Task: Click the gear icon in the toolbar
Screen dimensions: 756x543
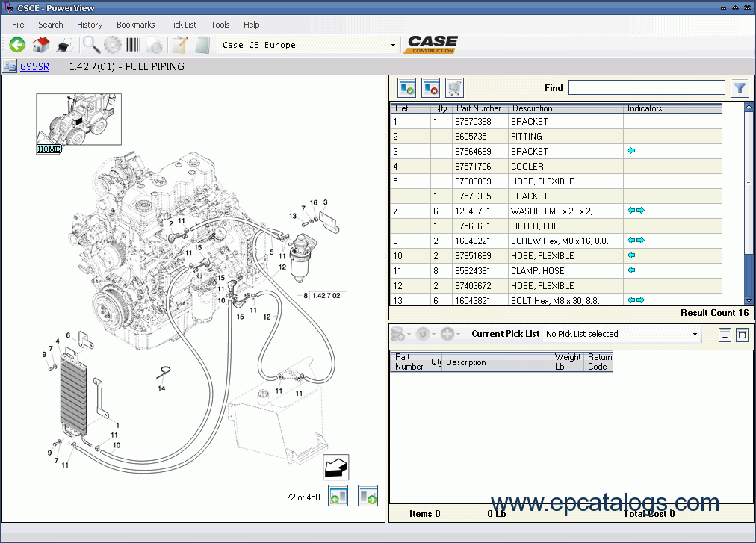Action: pos(113,45)
